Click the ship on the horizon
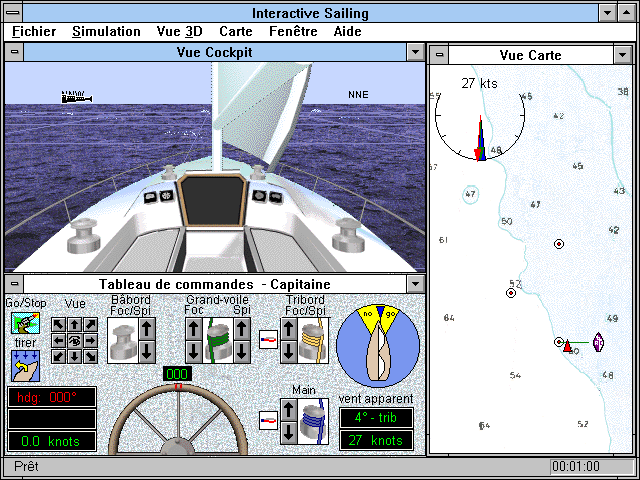This screenshot has height=480, width=640. (x=77, y=98)
